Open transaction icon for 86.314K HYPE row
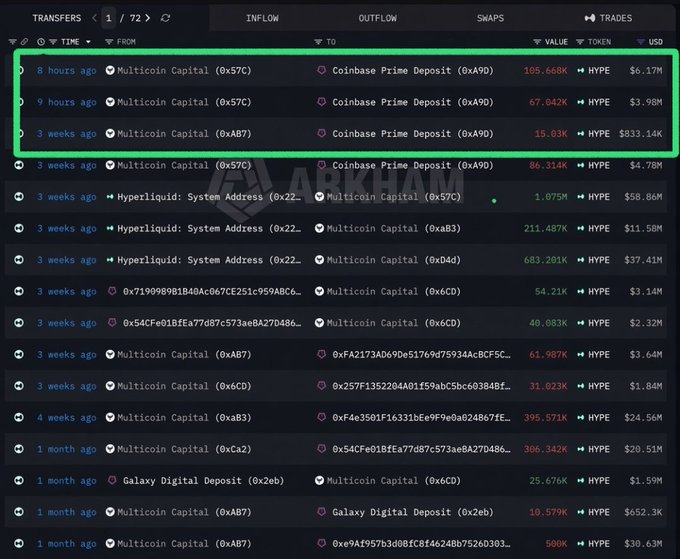680x559 pixels. tap(19, 165)
